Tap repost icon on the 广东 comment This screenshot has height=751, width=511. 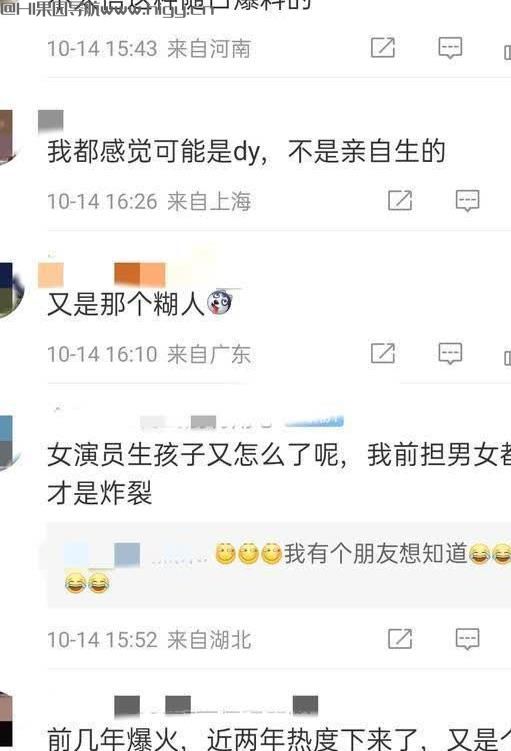383,353
